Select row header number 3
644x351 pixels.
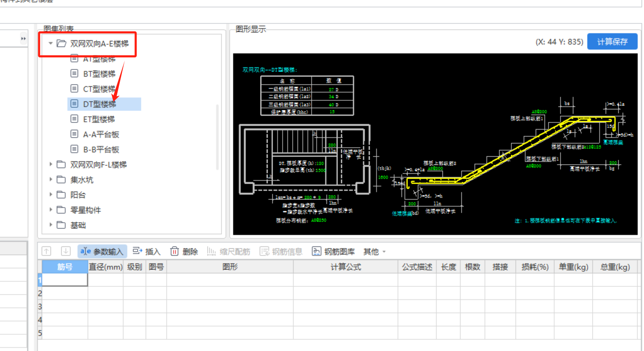click(40, 306)
